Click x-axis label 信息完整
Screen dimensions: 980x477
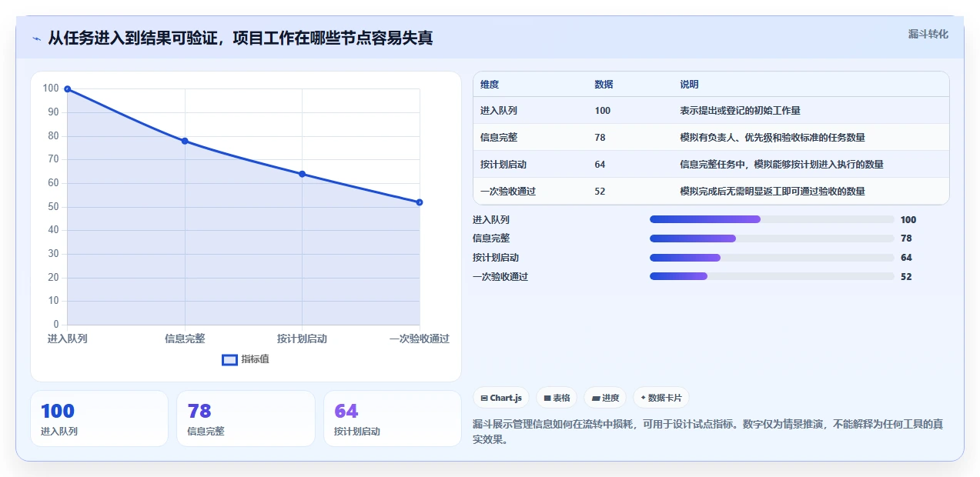[x=185, y=339]
